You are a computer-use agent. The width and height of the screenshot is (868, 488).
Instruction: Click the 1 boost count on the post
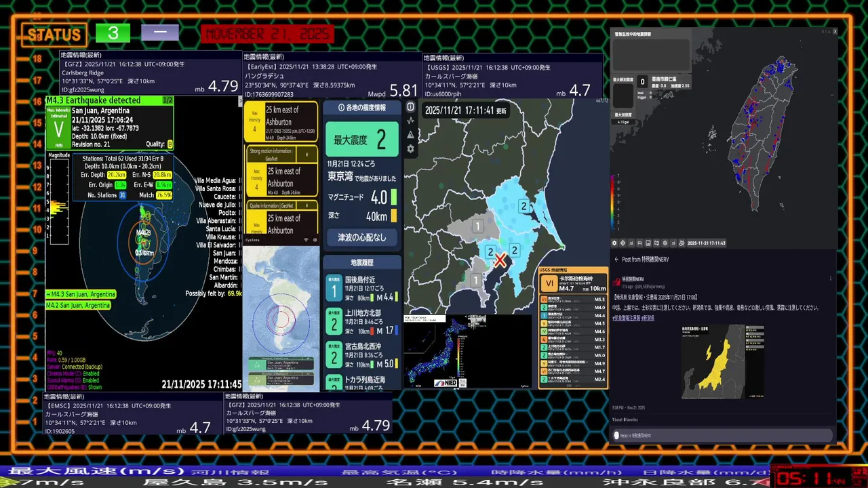point(618,421)
